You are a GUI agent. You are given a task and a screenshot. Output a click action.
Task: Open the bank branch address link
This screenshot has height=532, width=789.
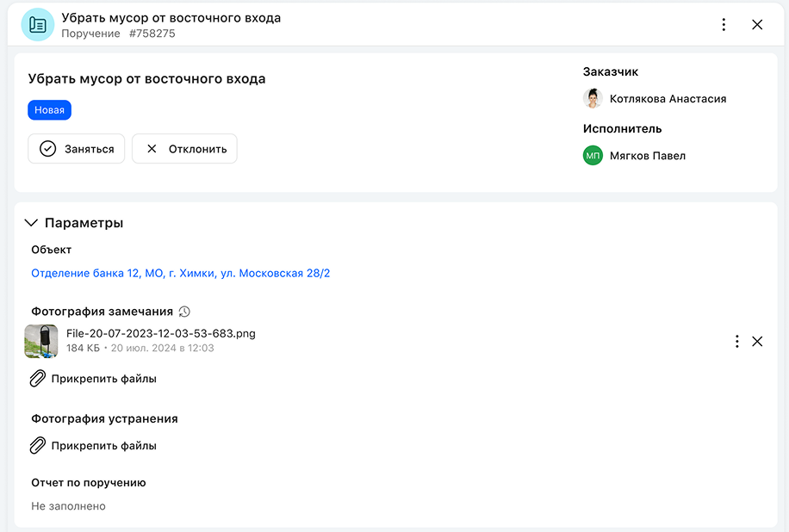181,274
